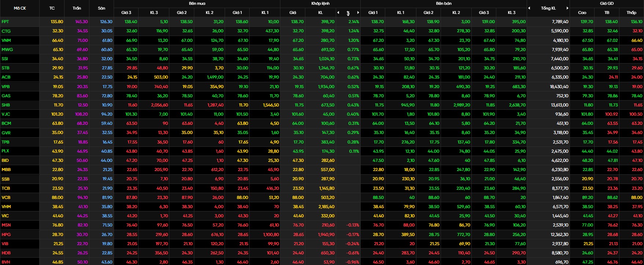
Task: Click VHM's matched volume 2,185,40
Action: coord(325,207)
